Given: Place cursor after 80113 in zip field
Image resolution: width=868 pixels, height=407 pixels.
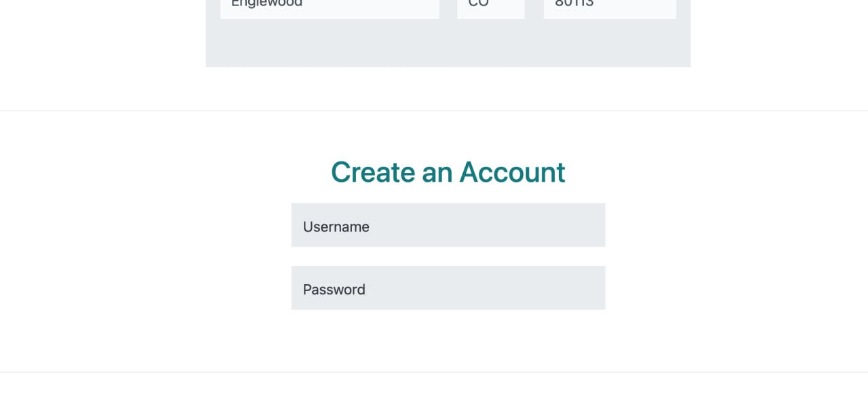Looking at the screenshot, I should pos(596,5).
